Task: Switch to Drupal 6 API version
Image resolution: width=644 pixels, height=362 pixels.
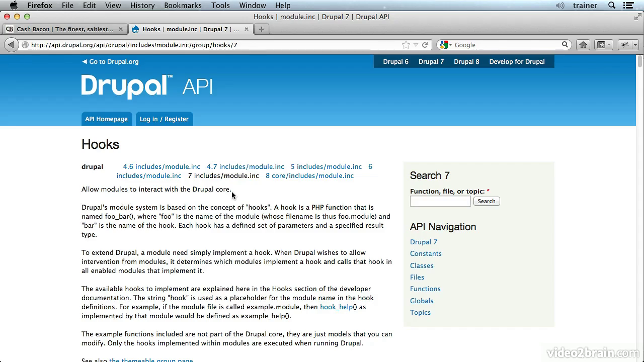Action: 395,62
